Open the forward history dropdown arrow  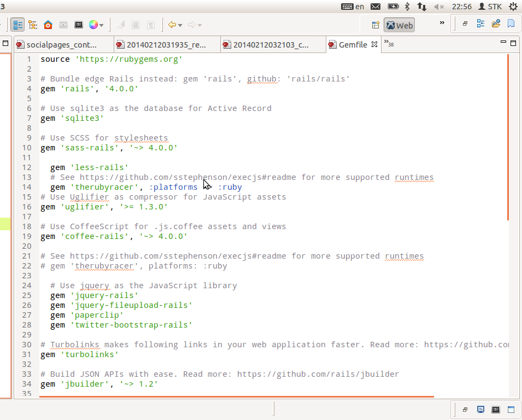click(x=200, y=25)
